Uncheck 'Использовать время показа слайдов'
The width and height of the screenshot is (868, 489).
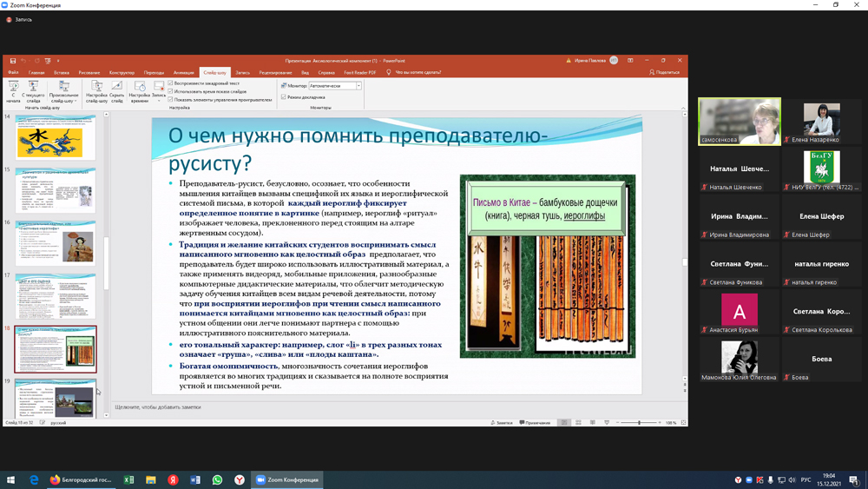171,91
